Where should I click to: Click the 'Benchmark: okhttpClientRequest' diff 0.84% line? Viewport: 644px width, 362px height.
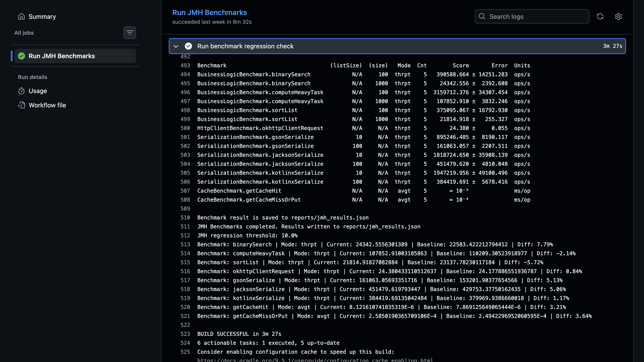[390, 271]
